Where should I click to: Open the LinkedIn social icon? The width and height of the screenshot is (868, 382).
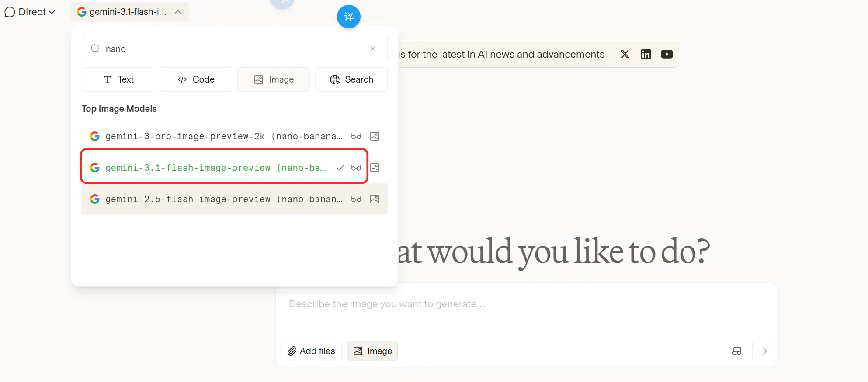tap(646, 54)
